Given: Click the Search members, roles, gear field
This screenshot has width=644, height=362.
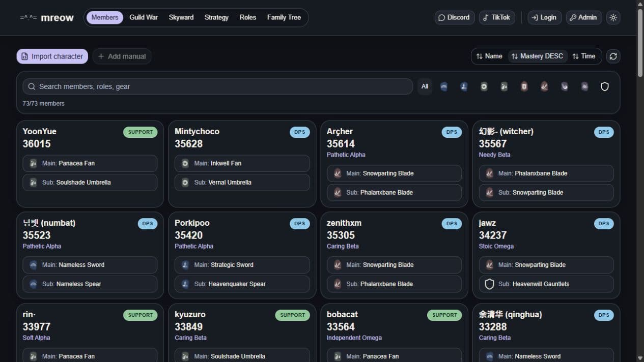Looking at the screenshot, I should click(x=218, y=86).
